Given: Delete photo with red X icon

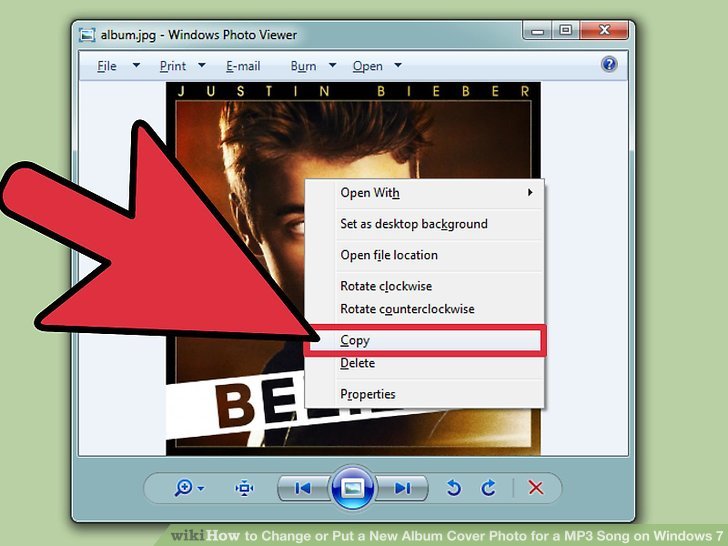Looking at the screenshot, I should coord(536,488).
